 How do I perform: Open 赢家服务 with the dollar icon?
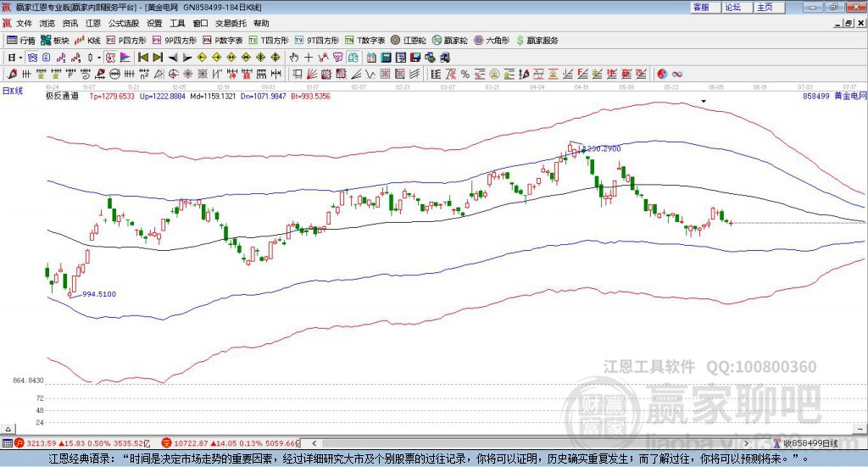(537, 41)
